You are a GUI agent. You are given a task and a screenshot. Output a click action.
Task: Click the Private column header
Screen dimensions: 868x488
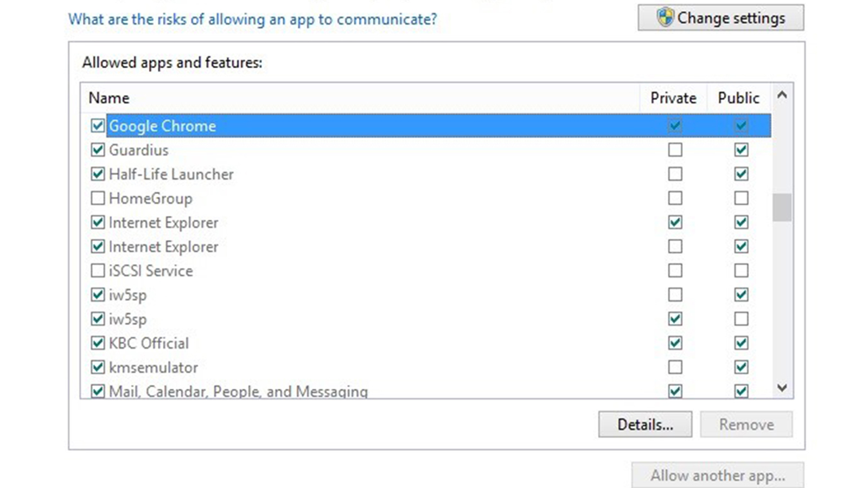point(673,98)
